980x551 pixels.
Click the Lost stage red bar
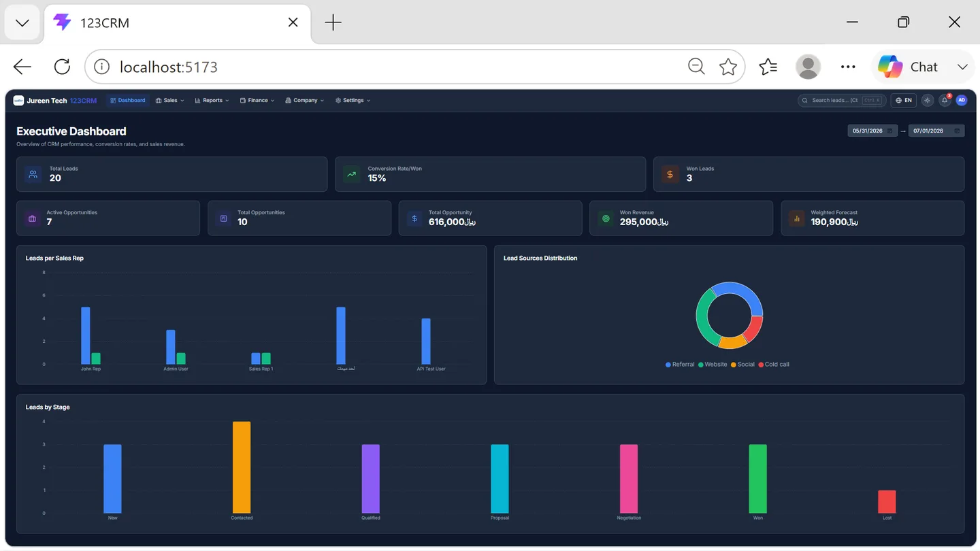[x=887, y=502]
